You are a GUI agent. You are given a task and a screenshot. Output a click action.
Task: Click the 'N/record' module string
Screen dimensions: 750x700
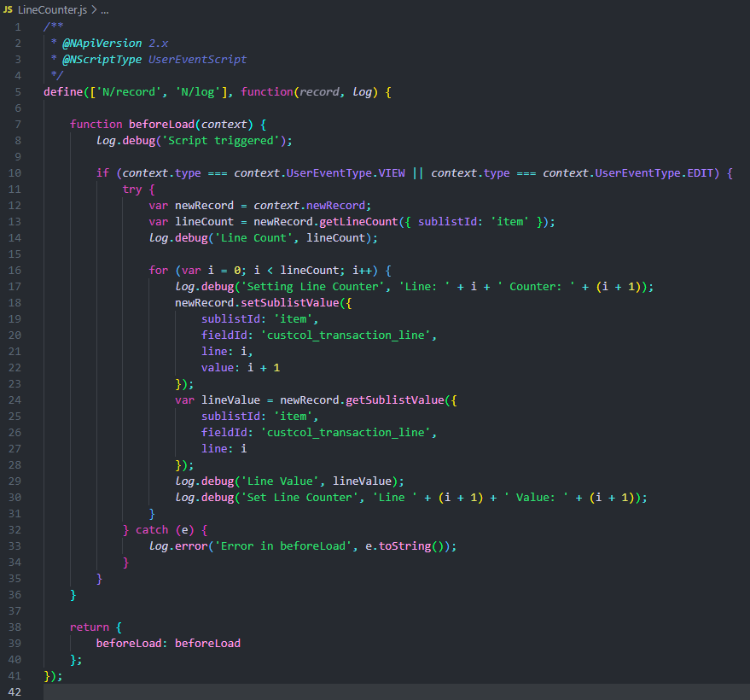tap(129, 92)
